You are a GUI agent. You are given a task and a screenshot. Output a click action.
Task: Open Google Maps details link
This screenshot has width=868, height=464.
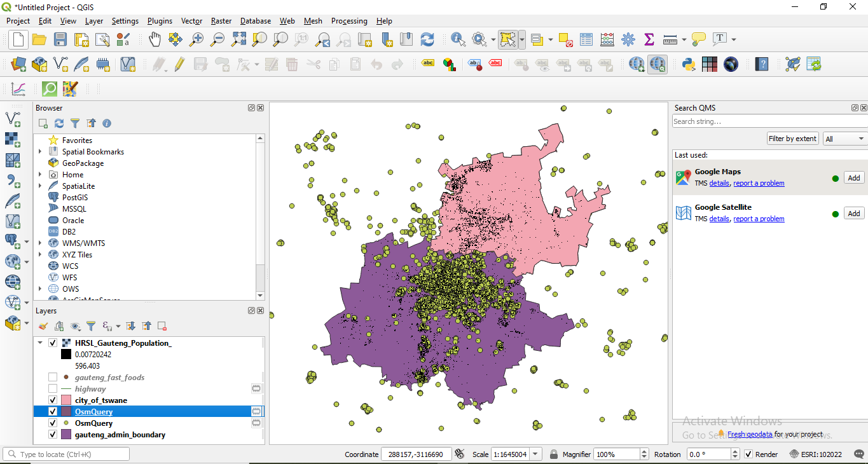(719, 183)
